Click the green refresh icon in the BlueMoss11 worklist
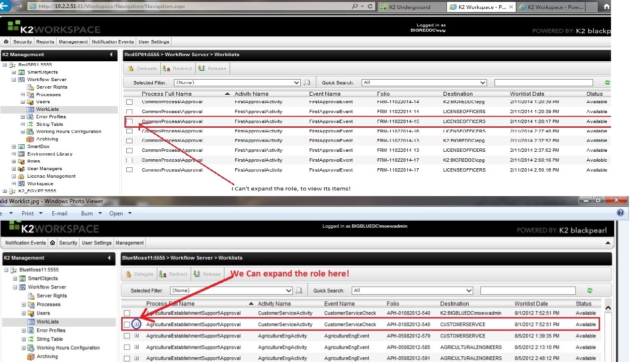Image resolution: width=644 pixels, height=362 pixels. coord(589,290)
